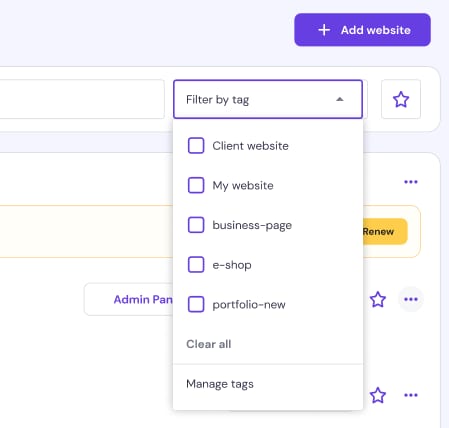Enable the e-shop tag filter

click(196, 265)
